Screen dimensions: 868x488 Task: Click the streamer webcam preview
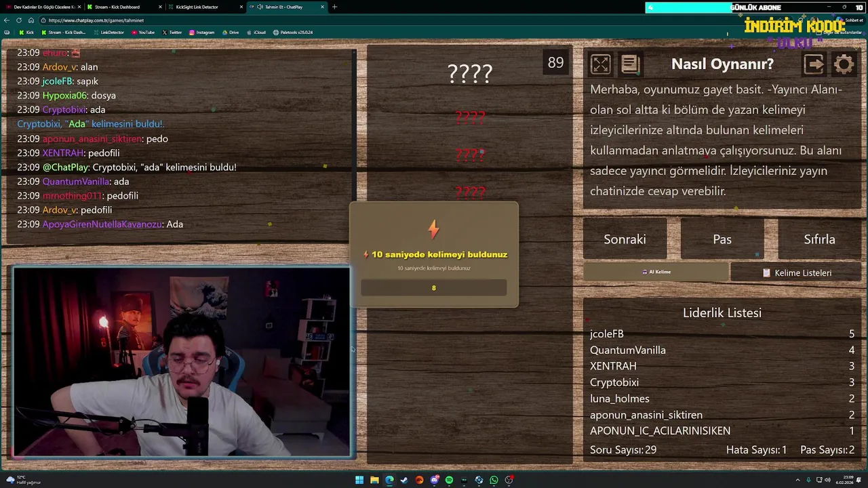click(182, 362)
